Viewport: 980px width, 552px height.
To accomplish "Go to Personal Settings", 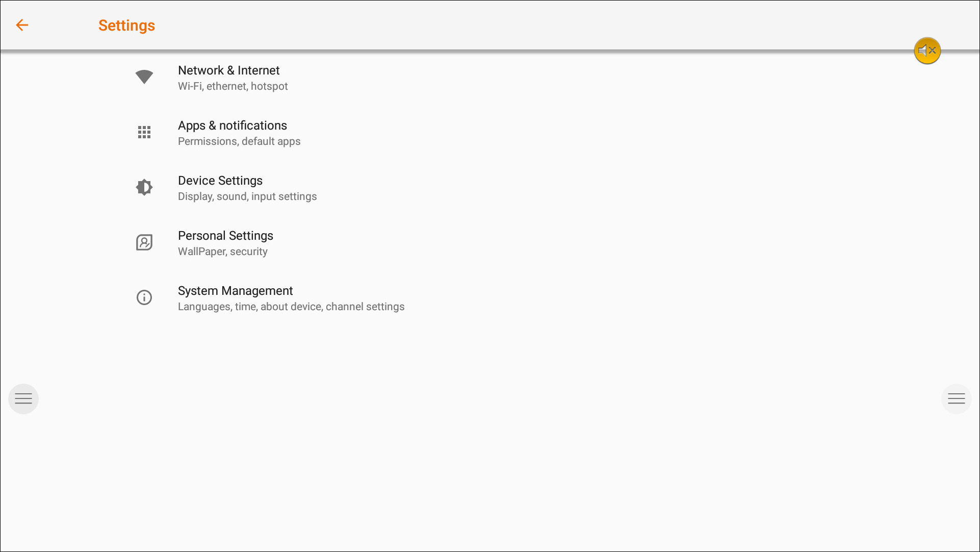I will 225,236.
